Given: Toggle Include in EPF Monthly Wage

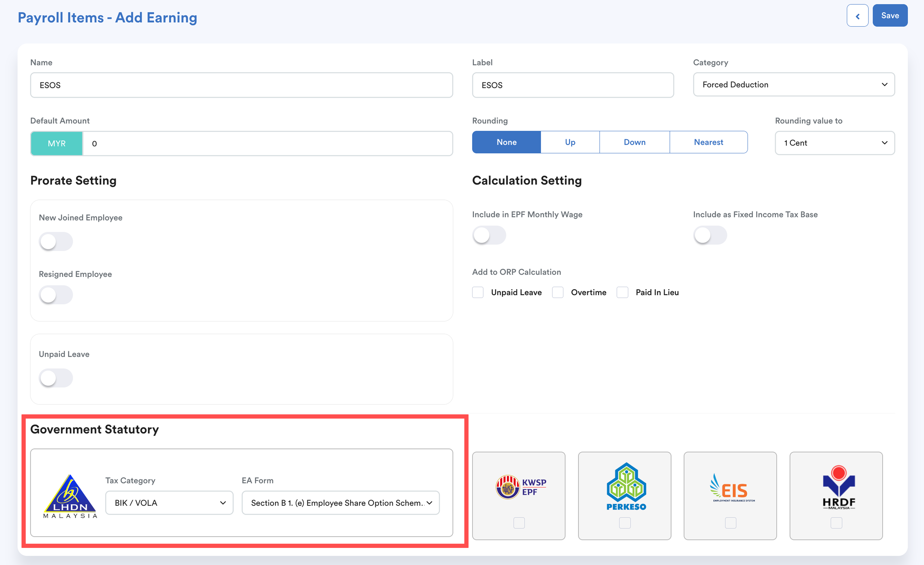Looking at the screenshot, I should [x=489, y=235].
